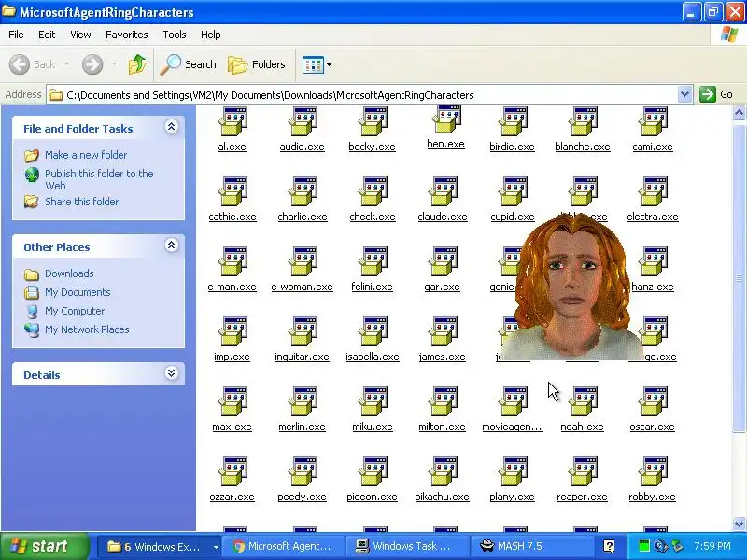Go to Downloads in Other Places

69,273
